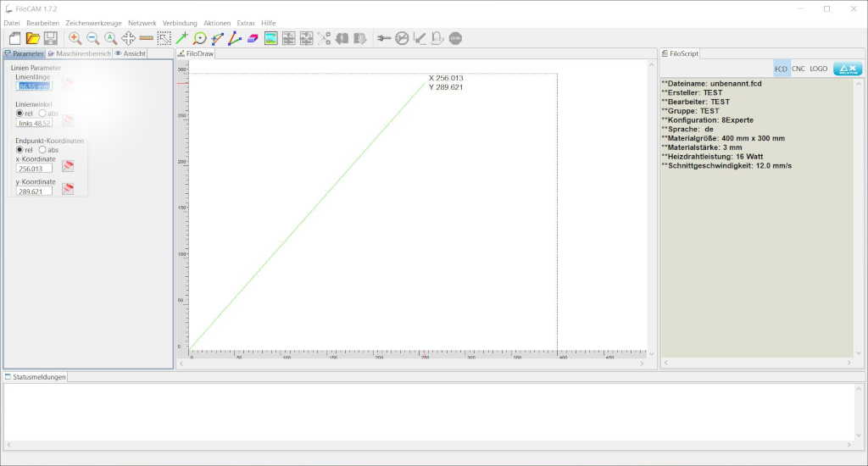
Task: Click the red lock icon beside y-Koordinate
Action: click(x=68, y=189)
